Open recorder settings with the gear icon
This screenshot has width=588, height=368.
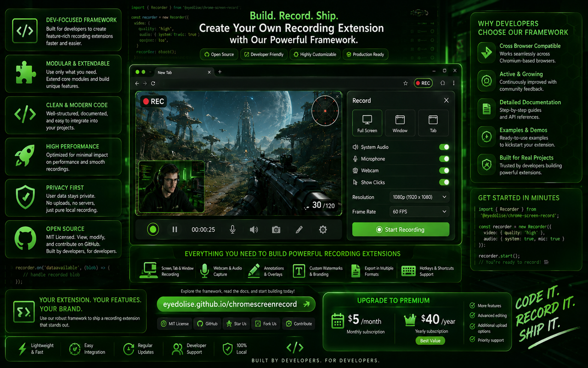323,229
